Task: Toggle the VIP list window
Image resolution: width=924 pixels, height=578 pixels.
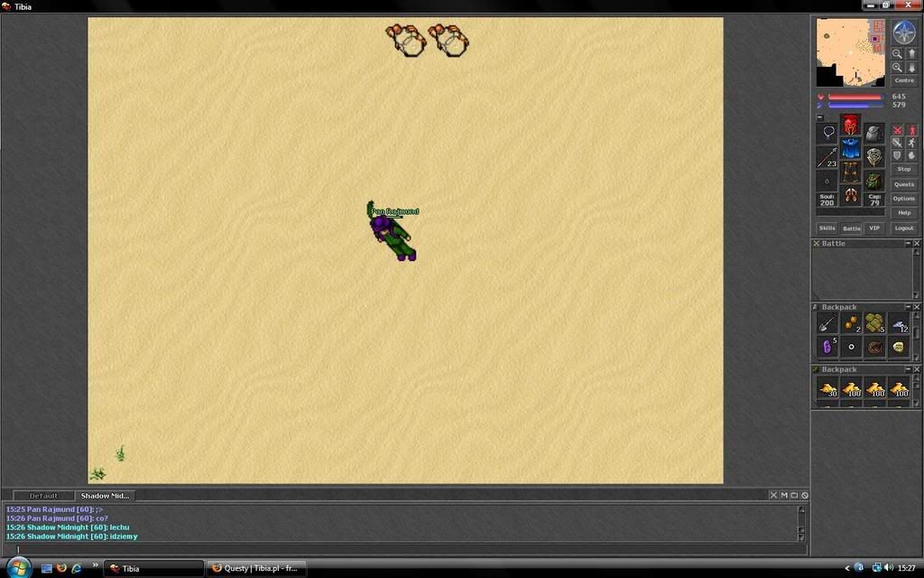Action: pyautogui.click(x=874, y=228)
